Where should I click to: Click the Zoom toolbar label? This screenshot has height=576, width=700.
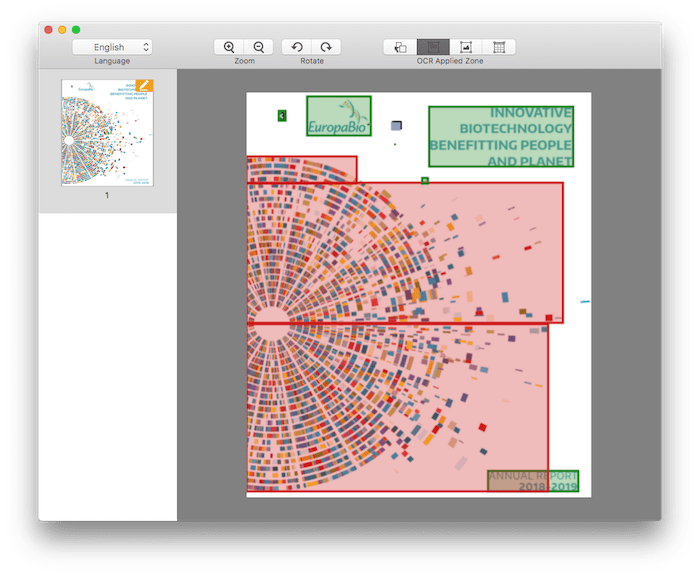[244, 61]
